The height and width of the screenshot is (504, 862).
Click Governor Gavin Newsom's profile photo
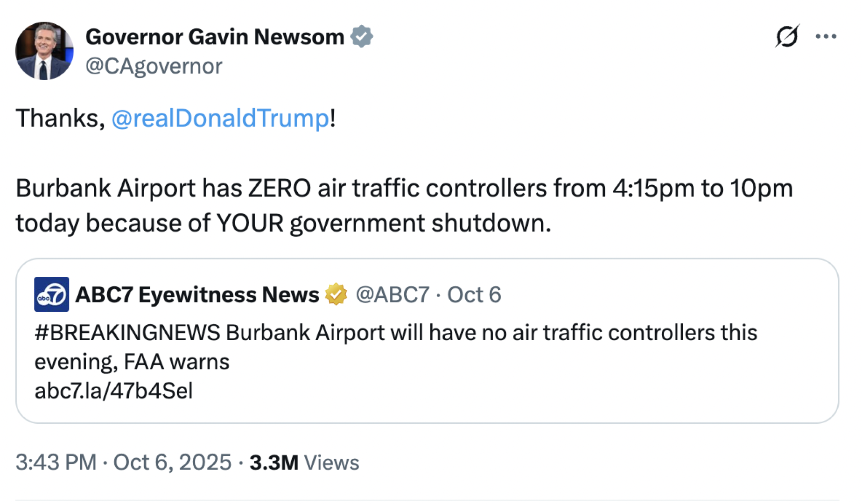click(44, 51)
